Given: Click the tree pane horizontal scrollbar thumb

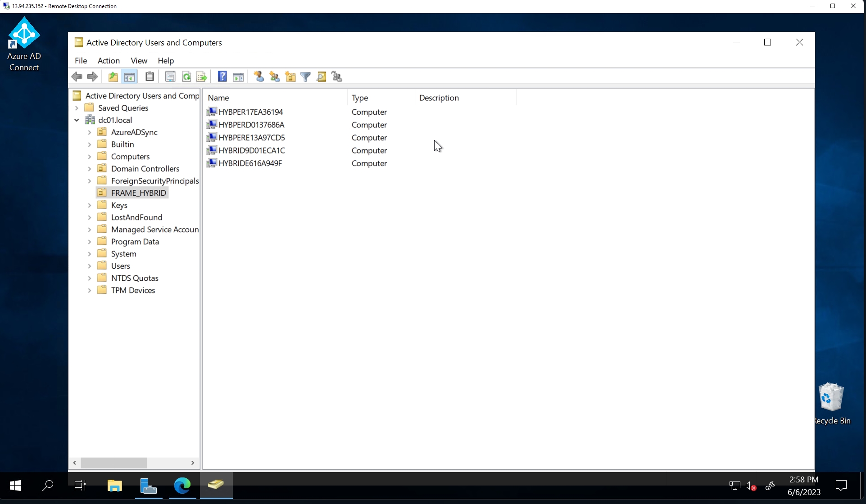Looking at the screenshot, I should tap(114, 463).
